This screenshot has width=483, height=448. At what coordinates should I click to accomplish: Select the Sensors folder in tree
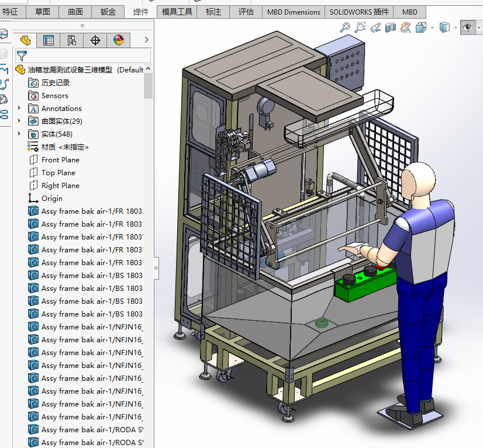[54, 96]
